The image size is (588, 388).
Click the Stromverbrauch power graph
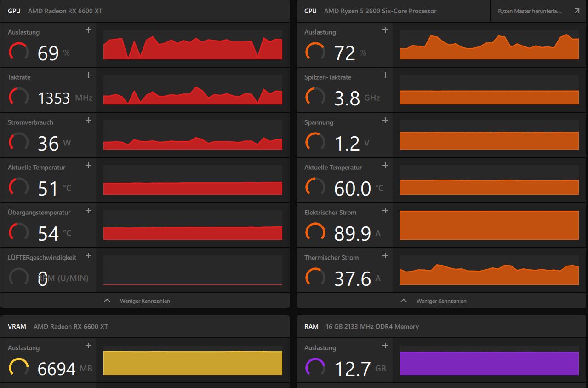[x=193, y=135]
